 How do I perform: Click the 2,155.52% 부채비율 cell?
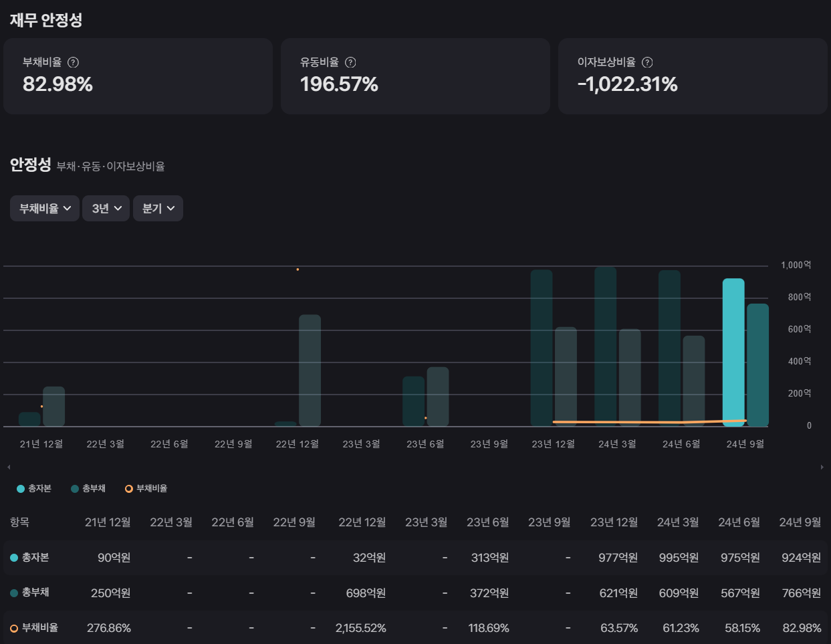361,629
